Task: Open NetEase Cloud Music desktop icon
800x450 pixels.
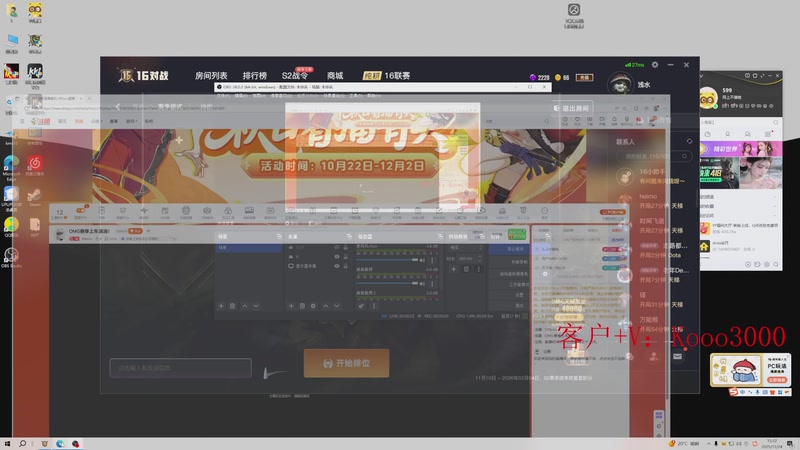Action: pyautogui.click(x=35, y=165)
